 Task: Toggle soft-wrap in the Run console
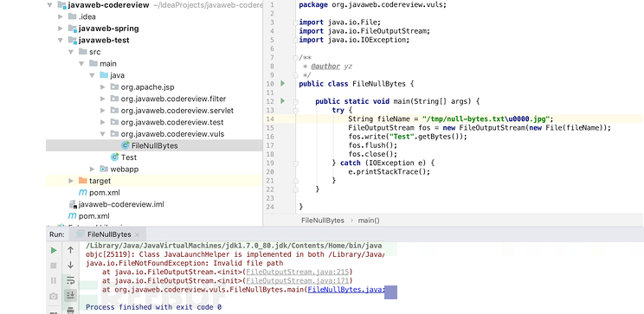coord(71,280)
